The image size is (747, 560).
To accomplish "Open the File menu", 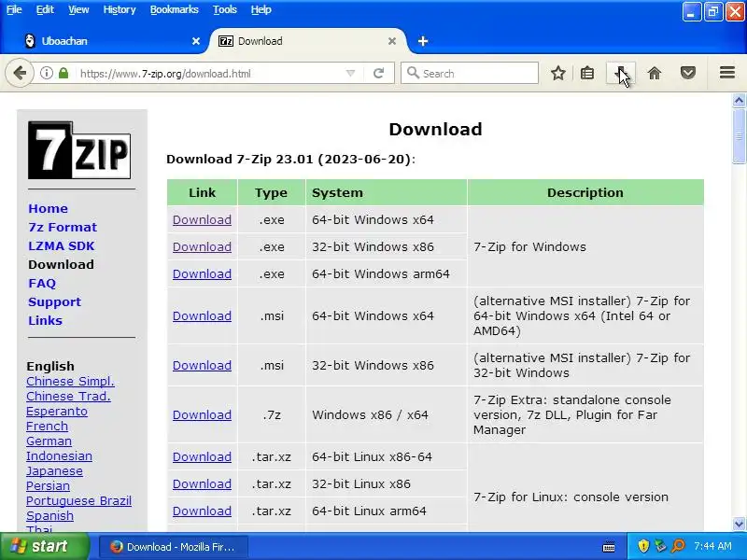I will [x=14, y=9].
